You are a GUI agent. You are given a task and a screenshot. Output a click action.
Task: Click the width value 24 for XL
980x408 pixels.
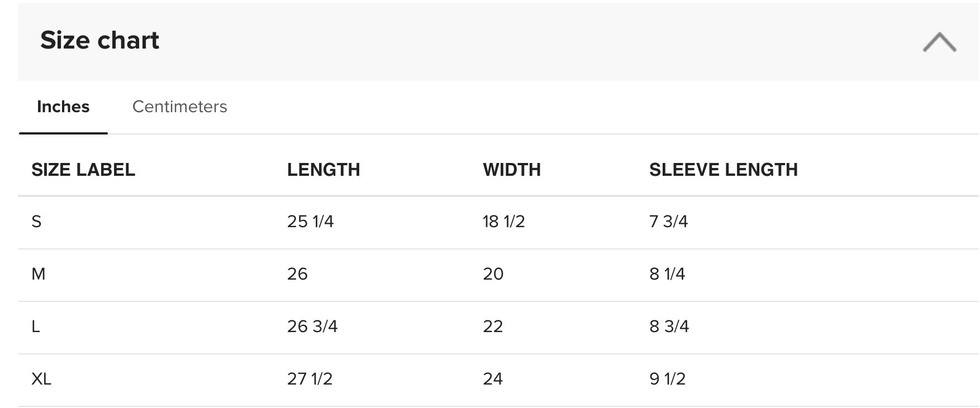pos(493,379)
